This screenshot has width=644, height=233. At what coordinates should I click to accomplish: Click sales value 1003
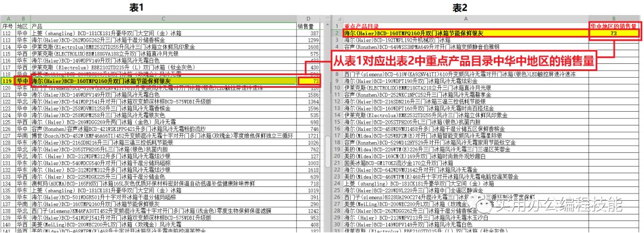click(308, 163)
